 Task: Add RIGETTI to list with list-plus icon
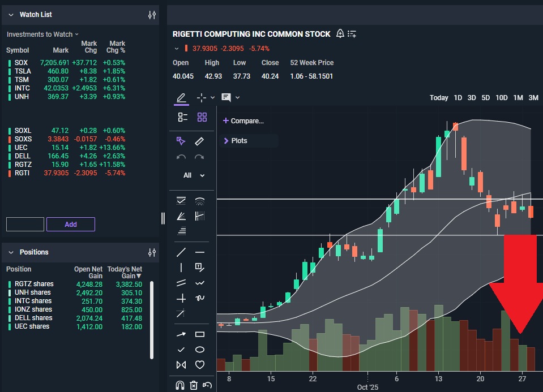coord(352,34)
